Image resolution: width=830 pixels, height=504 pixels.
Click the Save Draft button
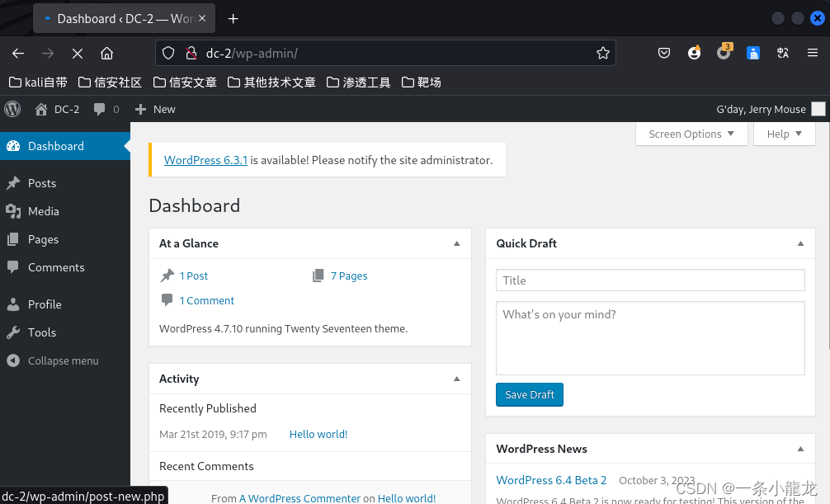pyautogui.click(x=530, y=394)
